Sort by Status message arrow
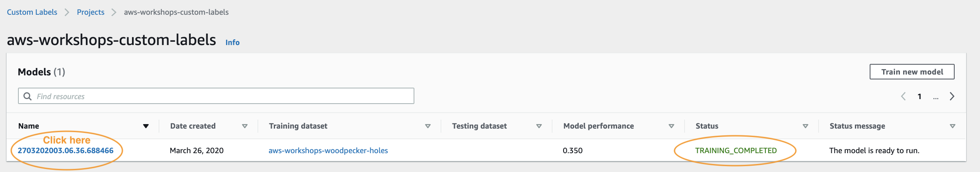The height and width of the screenshot is (172, 980). click(953, 126)
